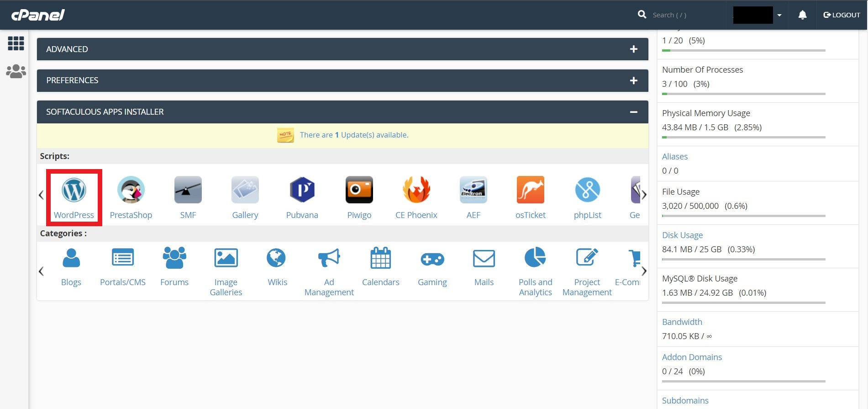
Task: Collapse the Softaculous Apps Installer section
Action: [634, 112]
